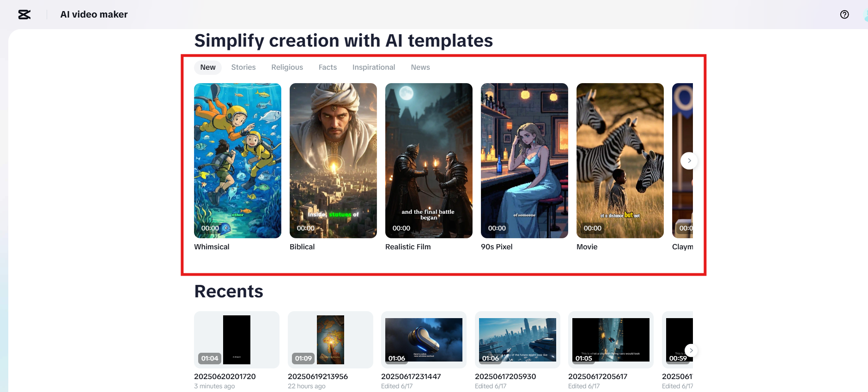
Task: Click the Movie template label
Action: [587, 247]
